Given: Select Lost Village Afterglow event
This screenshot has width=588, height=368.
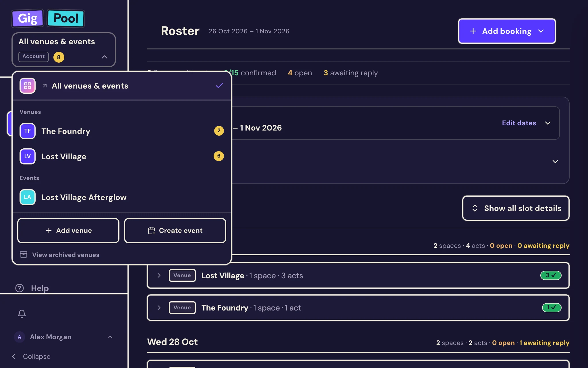Looking at the screenshot, I should tap(122, 197).
